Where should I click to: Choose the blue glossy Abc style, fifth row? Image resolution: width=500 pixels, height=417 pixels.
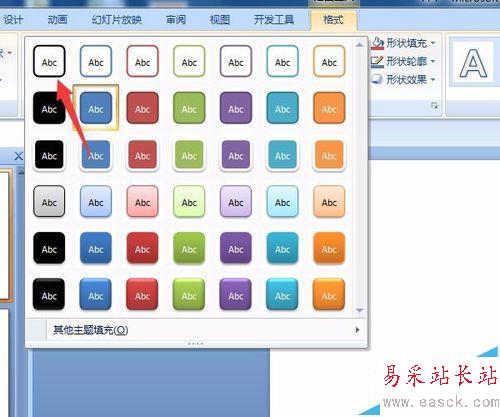[x=96, y=248]
